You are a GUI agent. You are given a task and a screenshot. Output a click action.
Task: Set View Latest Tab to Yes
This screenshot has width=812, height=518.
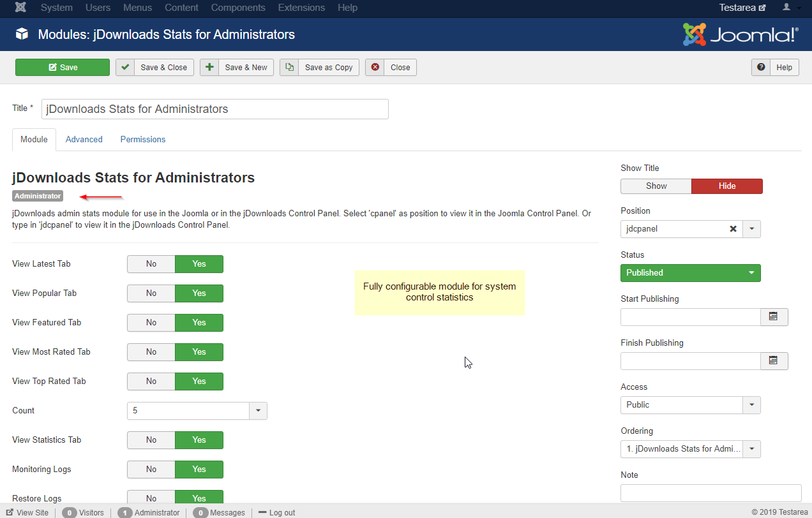pos(199,264)
